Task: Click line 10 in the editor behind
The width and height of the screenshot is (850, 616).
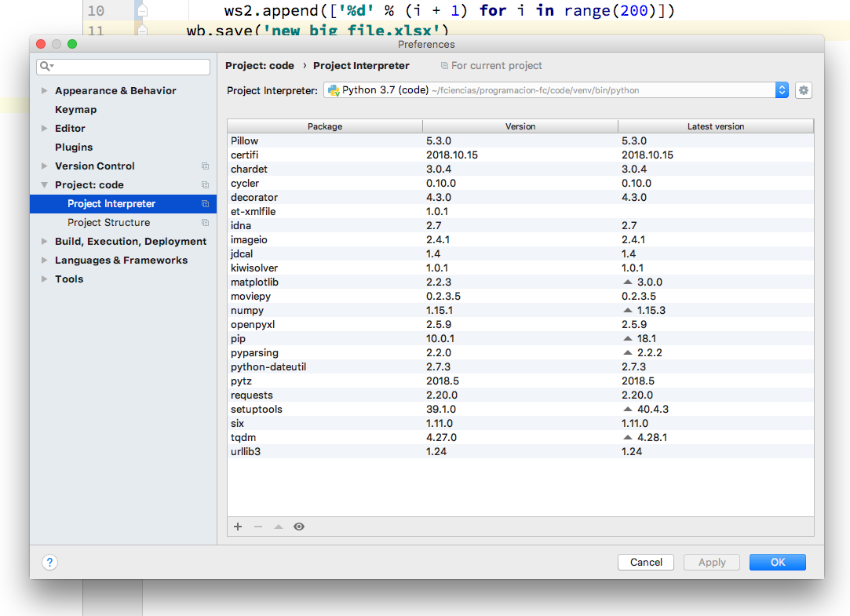Action: (x=449, y=11)
